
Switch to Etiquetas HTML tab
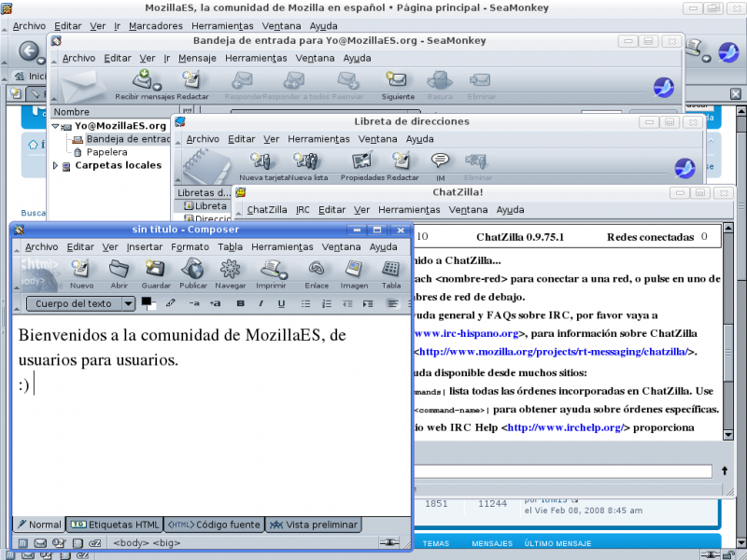[115, 525]
